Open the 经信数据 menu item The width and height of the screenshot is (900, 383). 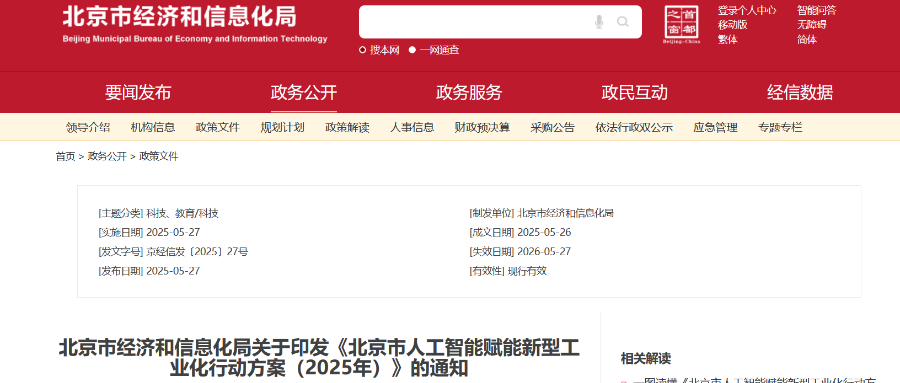800,92
